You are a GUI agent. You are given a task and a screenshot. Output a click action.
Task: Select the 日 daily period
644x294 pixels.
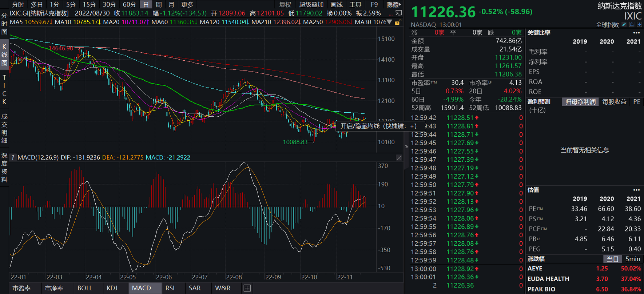pyautogui.click(x=146, y=4)
